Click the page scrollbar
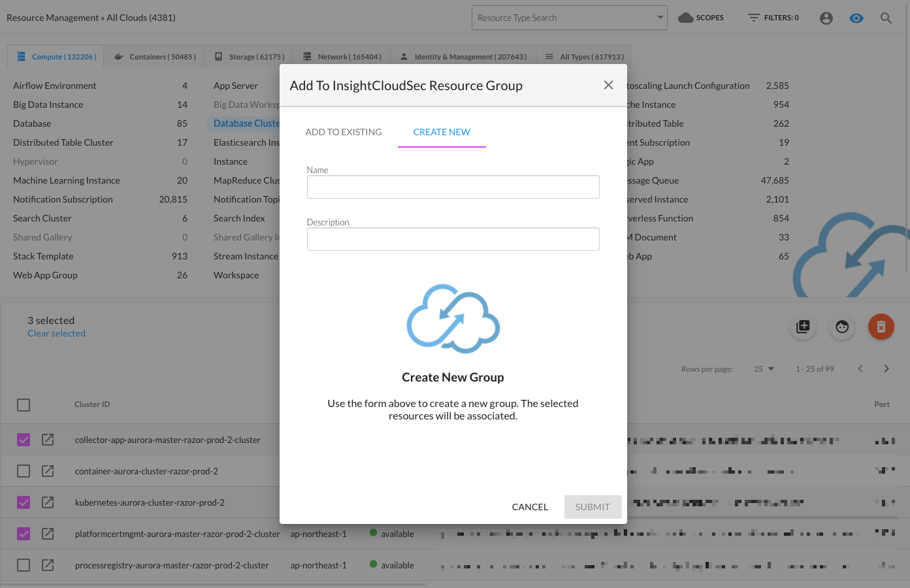The image size is (910, 588). point(907,137)
